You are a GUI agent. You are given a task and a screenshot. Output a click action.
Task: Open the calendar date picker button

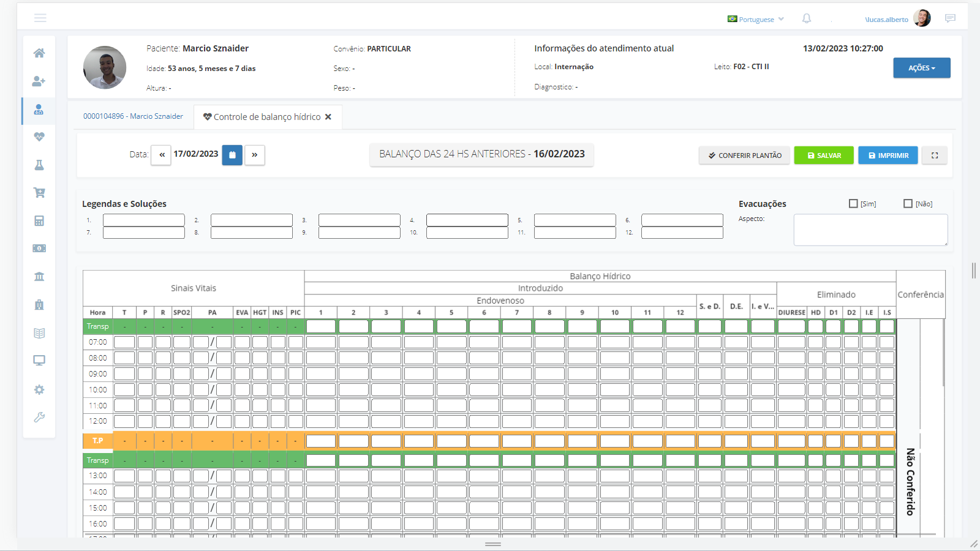[x=232, y=155]
